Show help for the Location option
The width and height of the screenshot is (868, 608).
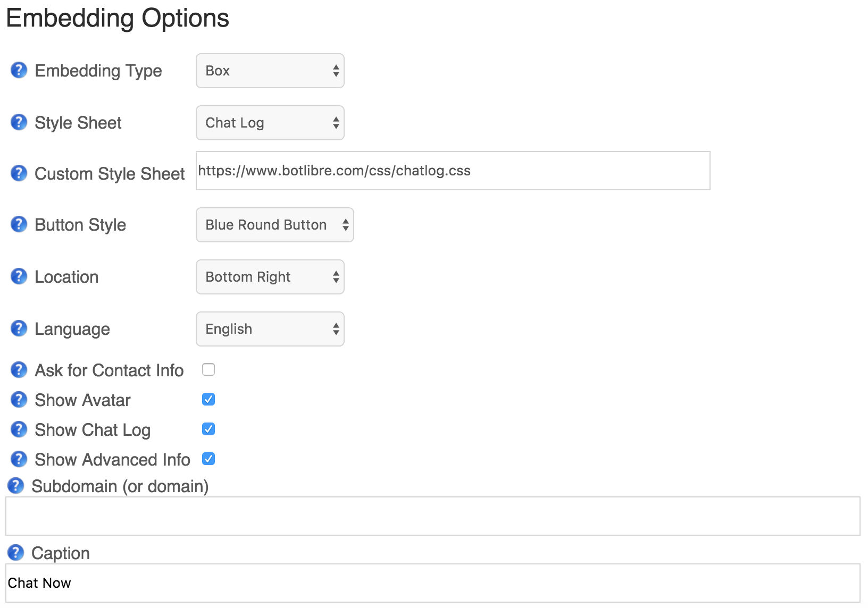click(x=19, y=276)
